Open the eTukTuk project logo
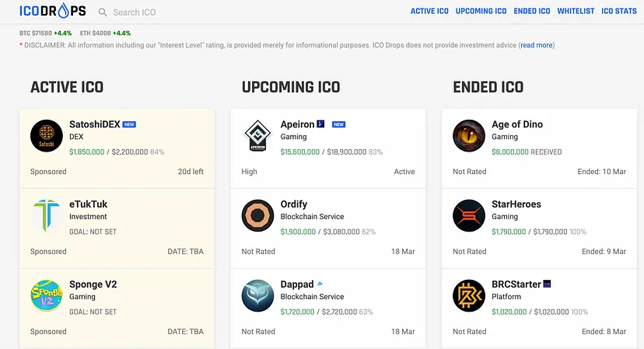The height and width of the screenshot is (349, 644). click(x=47, y=215)
